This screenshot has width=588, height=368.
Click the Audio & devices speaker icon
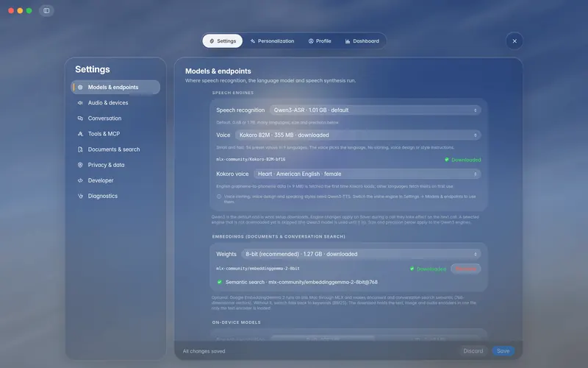(x=80, y=102)
